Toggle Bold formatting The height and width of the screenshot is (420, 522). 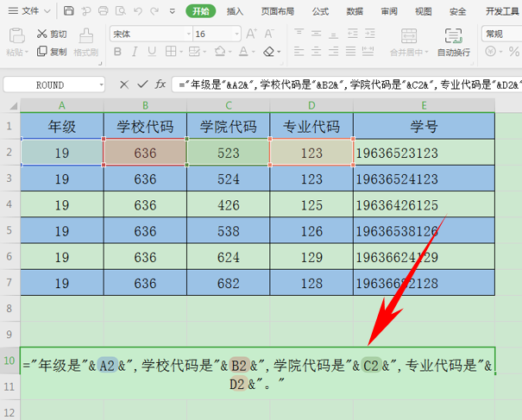pyautogui.click(x=117, y=52)
